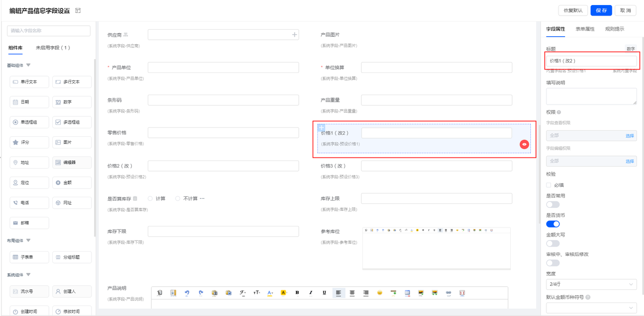Click 选择 for 字段编辑权限

coord(629,161)
